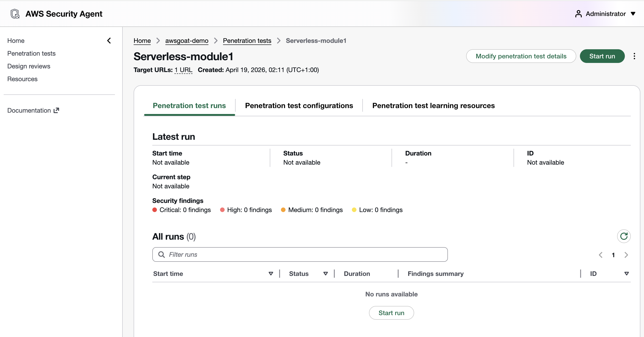Click the magnifier icon in Filter runs
This screenshot has height=337, width=644.
click(x=161, y=254)
